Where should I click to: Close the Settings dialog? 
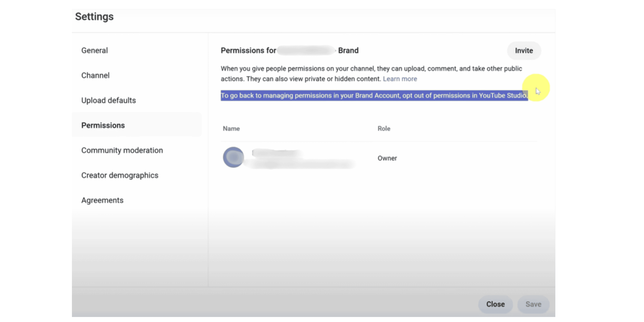click(495, 304)
